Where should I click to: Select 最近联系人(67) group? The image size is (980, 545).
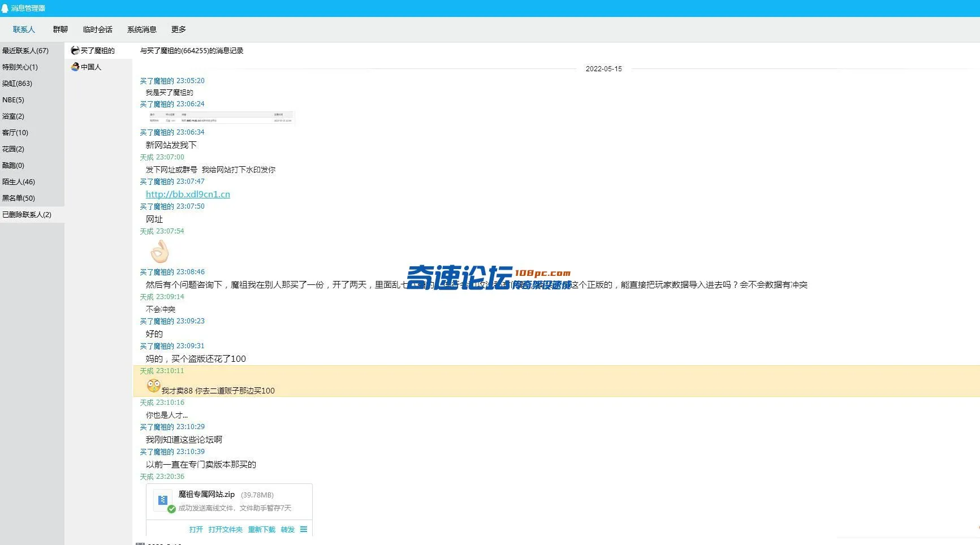(x=32, y=50)
